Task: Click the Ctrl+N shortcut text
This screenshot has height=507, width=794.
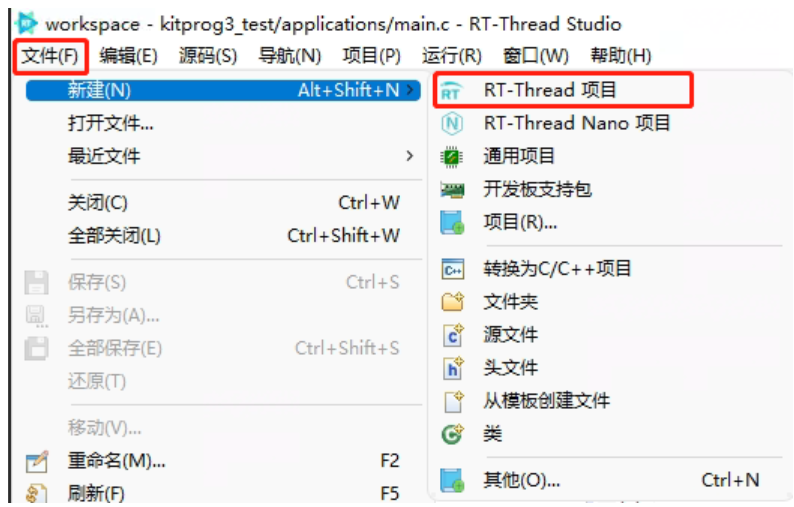Action: [730, 480]
